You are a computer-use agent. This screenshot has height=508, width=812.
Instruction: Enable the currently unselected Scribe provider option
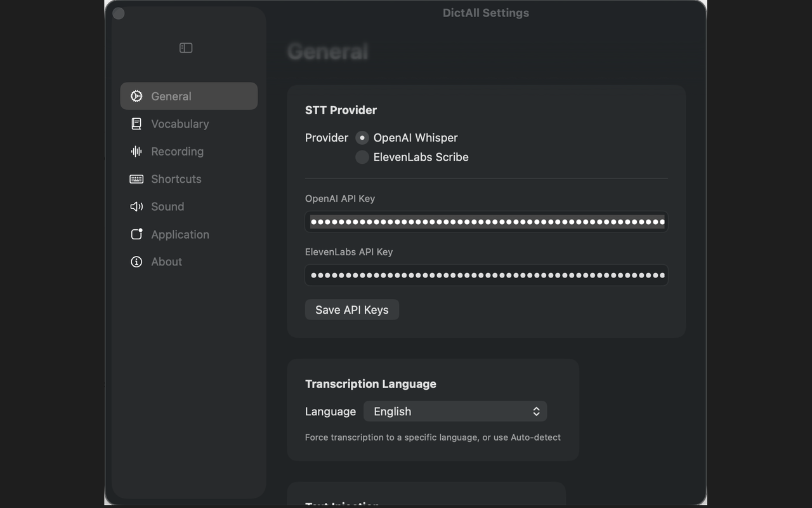click(362, 157)
